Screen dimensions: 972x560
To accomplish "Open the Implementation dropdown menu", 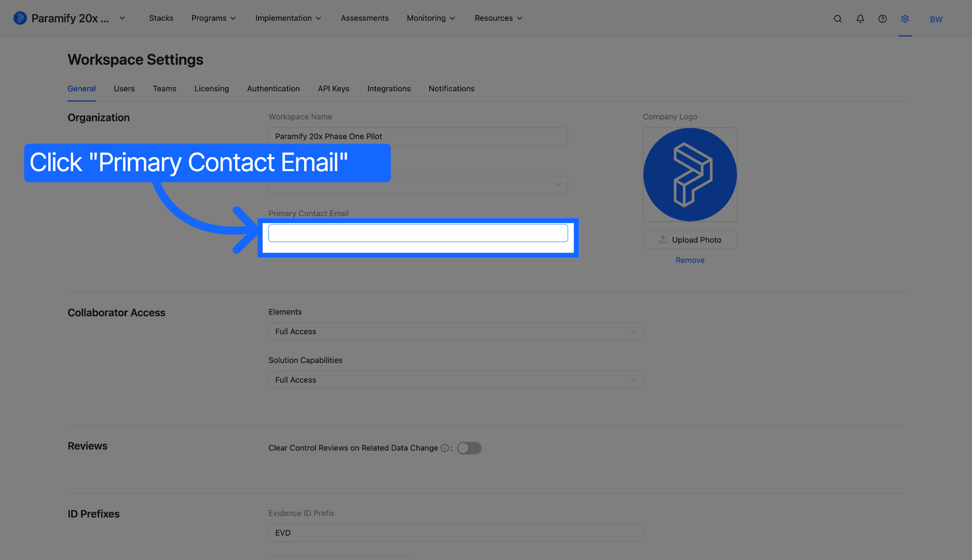I will pos(288,18).
